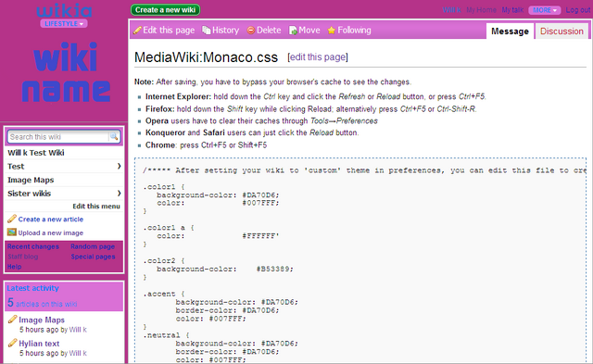Click Upload a new image link

(51, 232)
